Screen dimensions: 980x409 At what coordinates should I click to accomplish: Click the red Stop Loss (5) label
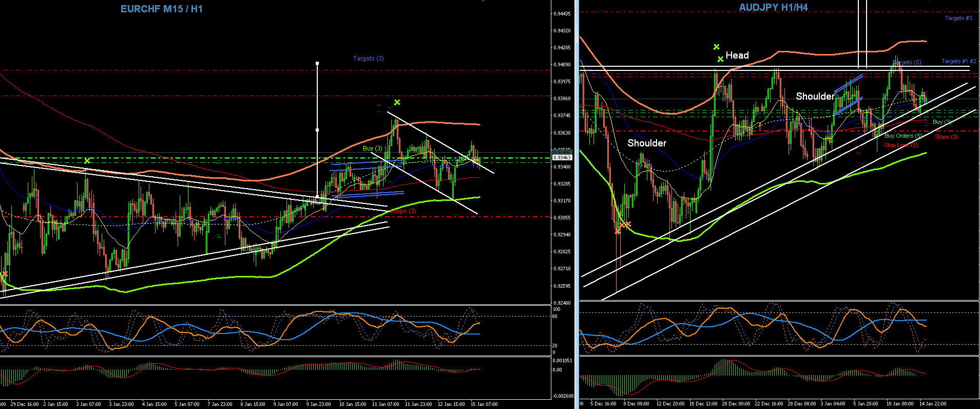901,145
